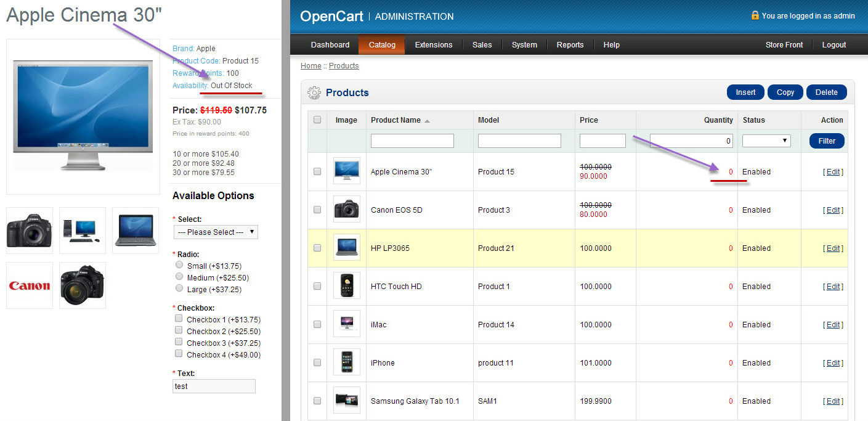Enable Checkbox 1 (+$13.75) option
Screen dimensions: 868x421
click(x=179, y=319)
